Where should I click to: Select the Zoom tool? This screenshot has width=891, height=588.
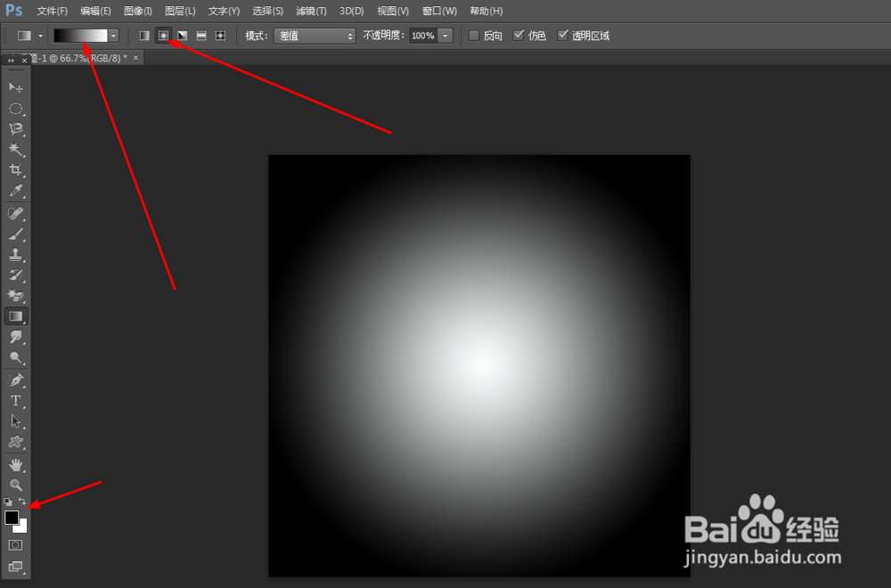15,485
